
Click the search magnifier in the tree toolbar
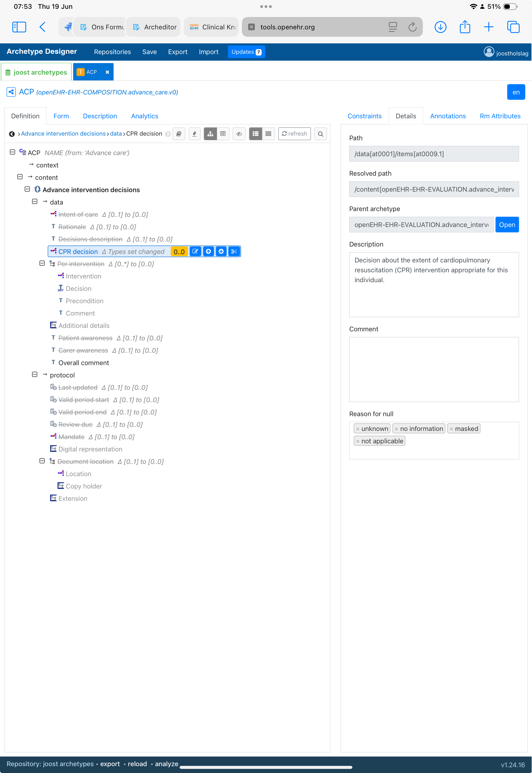320,134
